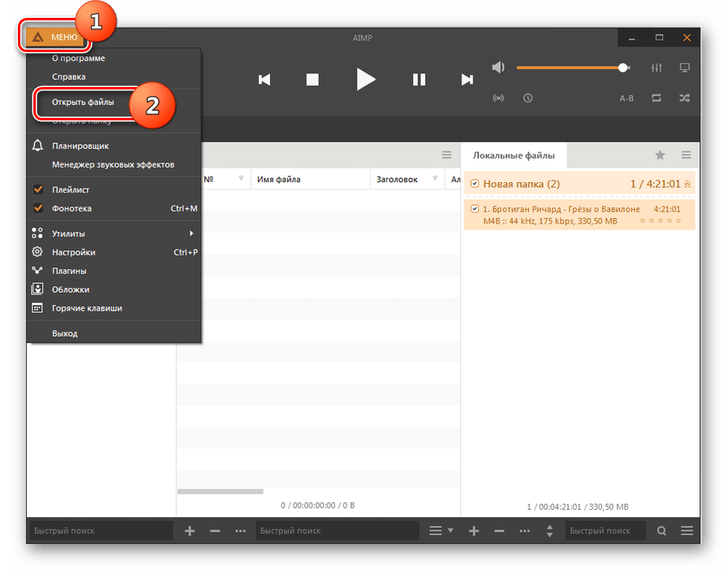Toggle the Новая папка (2) group checkbox
The width and height of the screenshot is (728, 570).
474,184
